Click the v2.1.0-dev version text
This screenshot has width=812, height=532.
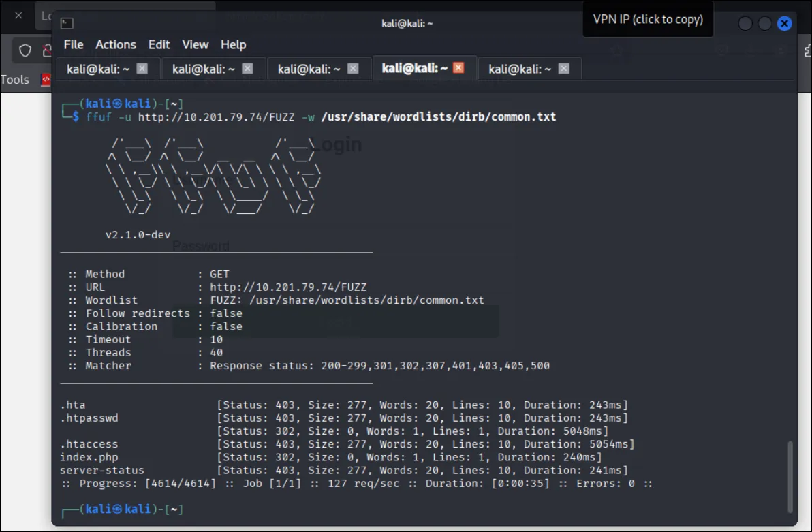pyautogui.click(x=138, y=234)
